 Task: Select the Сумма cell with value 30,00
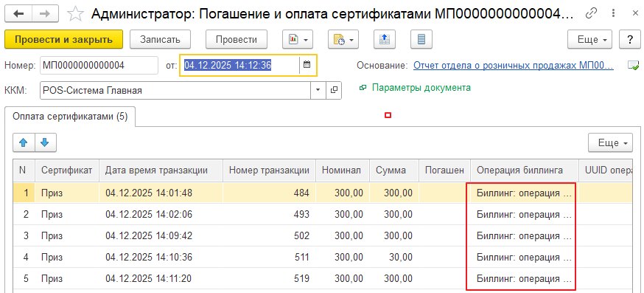[394, 257]
